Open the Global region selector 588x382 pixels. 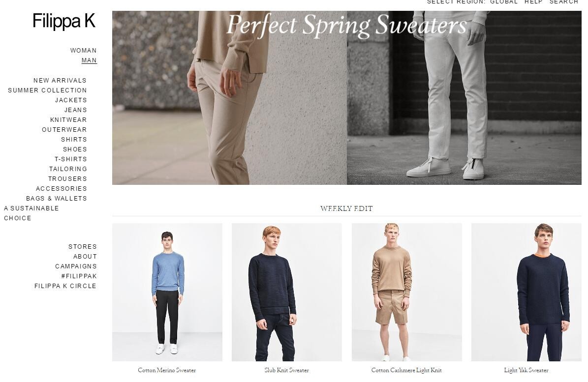[504, 2]
